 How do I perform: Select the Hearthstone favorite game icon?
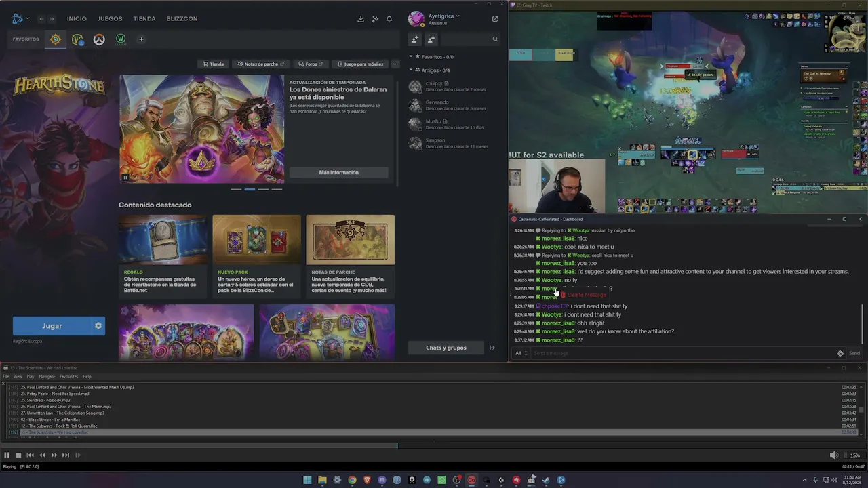[x=56, y=39]
